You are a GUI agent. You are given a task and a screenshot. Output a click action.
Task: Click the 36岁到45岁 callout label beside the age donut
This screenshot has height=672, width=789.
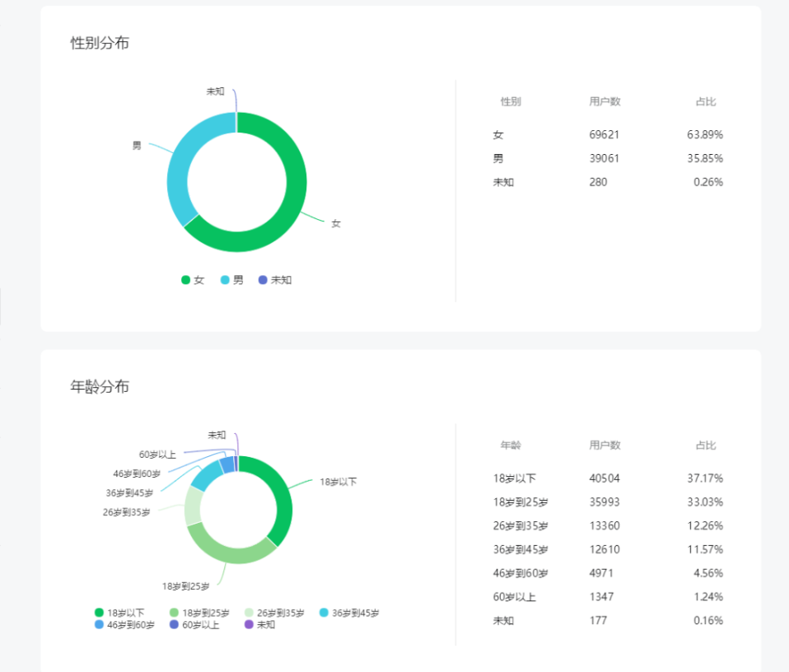129,493
